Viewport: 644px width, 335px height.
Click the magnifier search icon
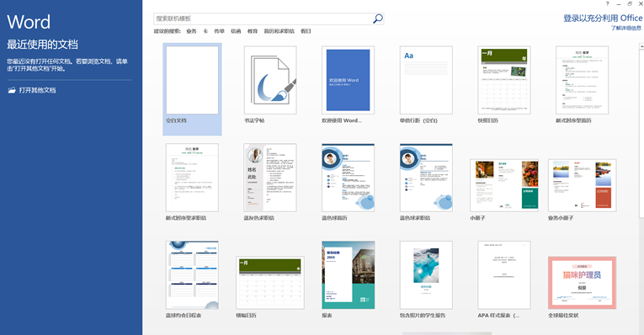378,19
